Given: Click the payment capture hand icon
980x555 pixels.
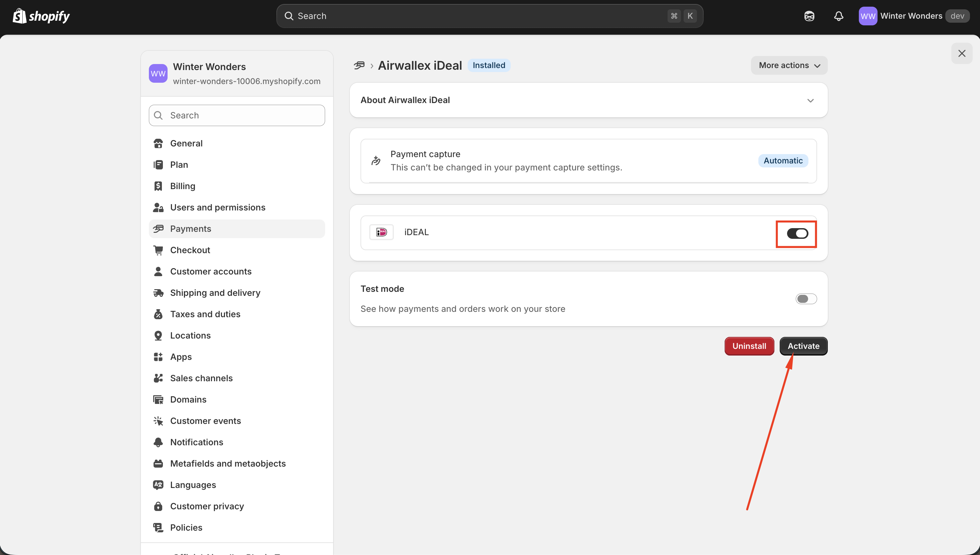Looking at the screenshot, I should point(376,160).
